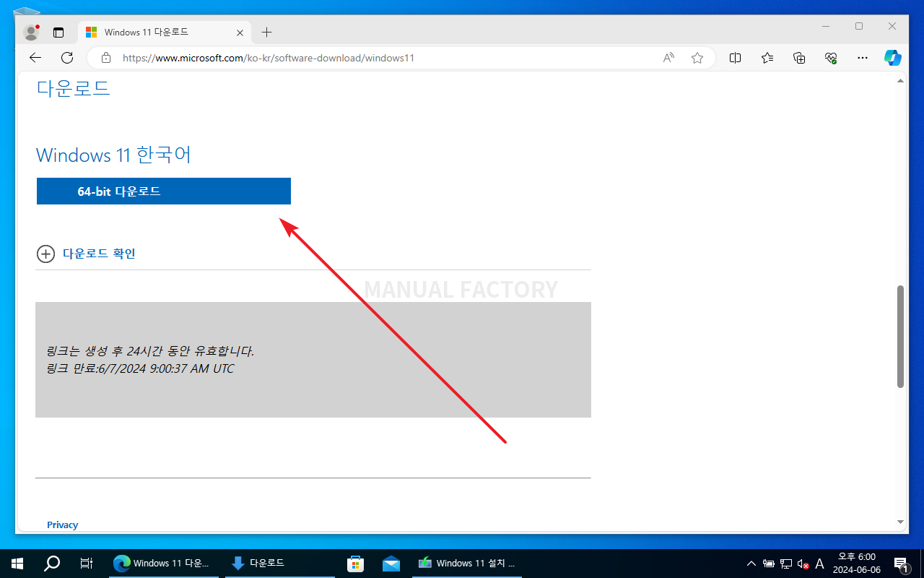The height and width of the screenshot is (578, 924).
Task: Open Edge Settings and more menu
Action: [x=862, y=58]
